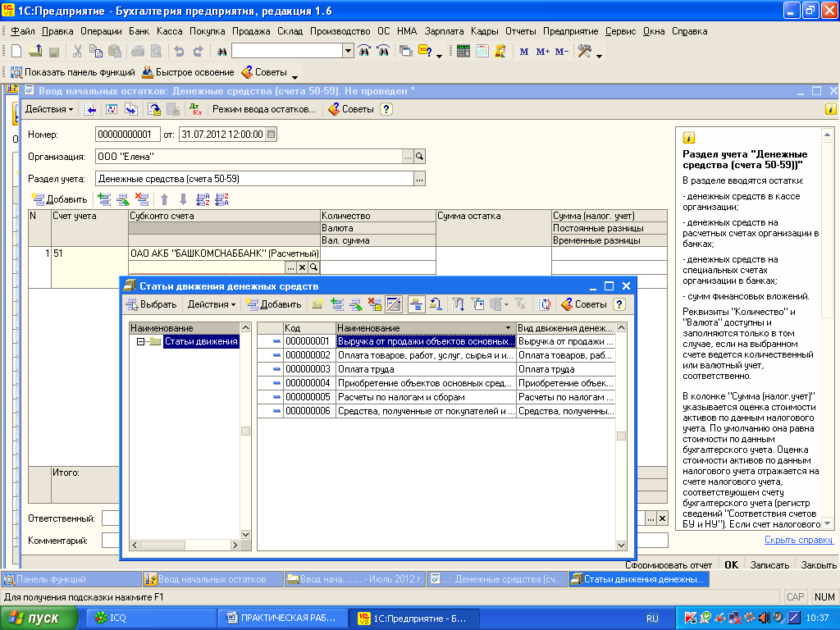Open the calendar icon in the main toolbar
This screenshot has height=630, width=840.
[x=482, y=52]
